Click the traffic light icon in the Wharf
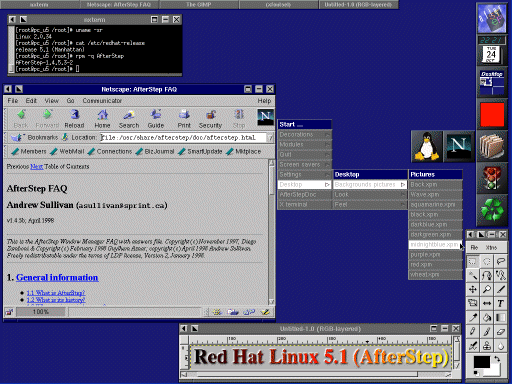 492,178
